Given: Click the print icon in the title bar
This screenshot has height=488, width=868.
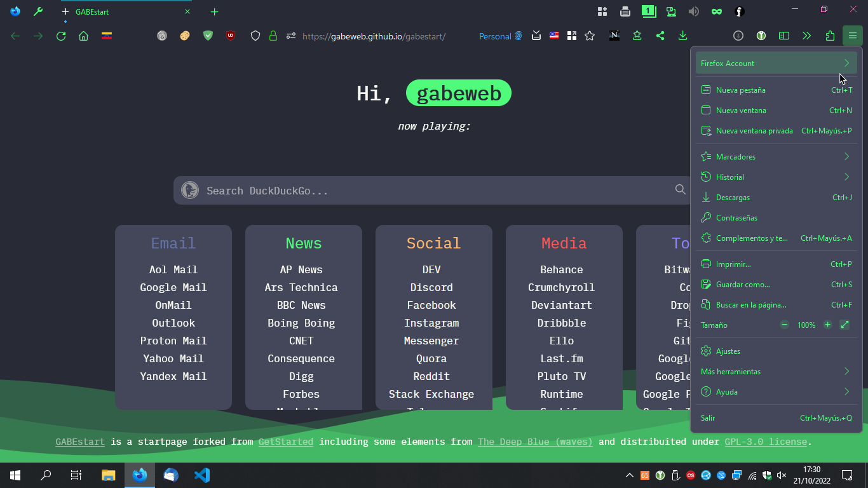Looking at the screenshot, I should click(625, 11).
